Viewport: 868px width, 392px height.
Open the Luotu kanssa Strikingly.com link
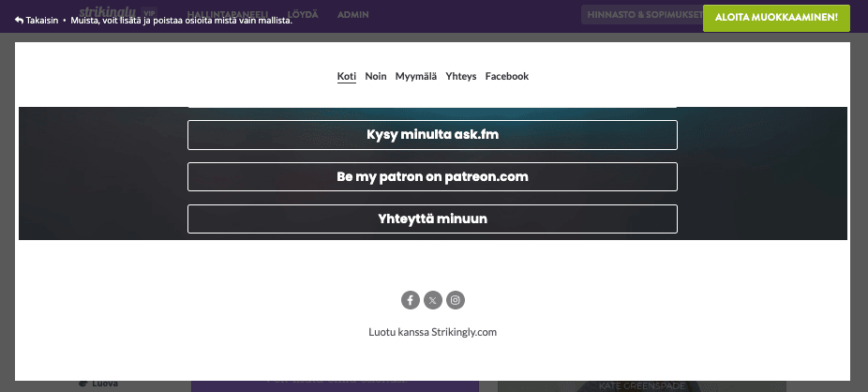(432, 332)
